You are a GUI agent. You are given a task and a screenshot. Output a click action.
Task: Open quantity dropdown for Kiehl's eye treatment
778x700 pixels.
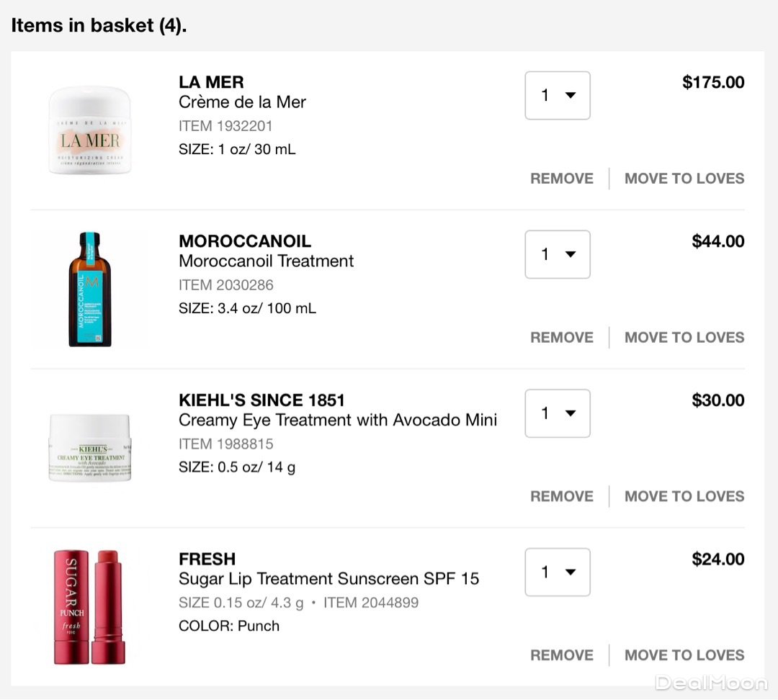(x=558, y=413)
